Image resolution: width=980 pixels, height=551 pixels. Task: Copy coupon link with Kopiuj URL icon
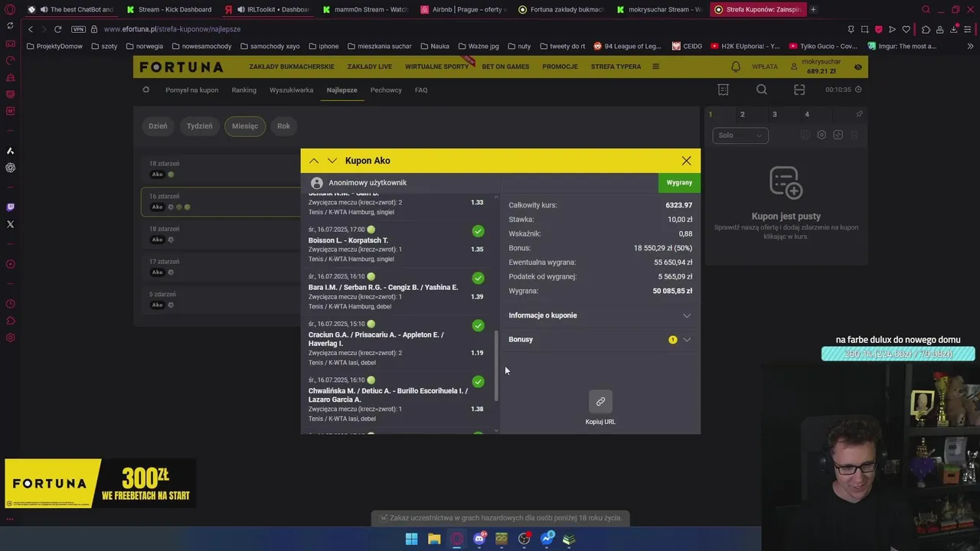click(600, 402)
